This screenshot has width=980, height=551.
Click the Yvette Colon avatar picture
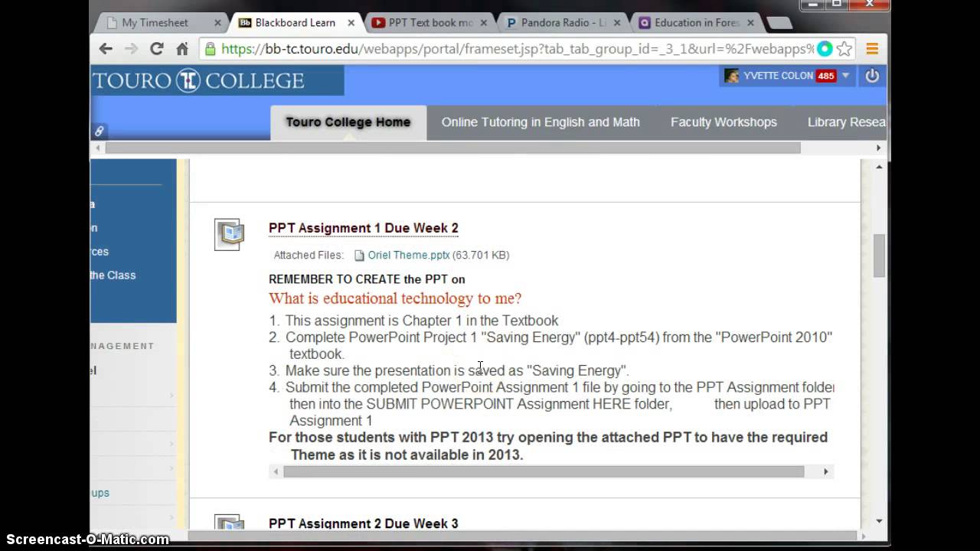click(x=732, y=76)
